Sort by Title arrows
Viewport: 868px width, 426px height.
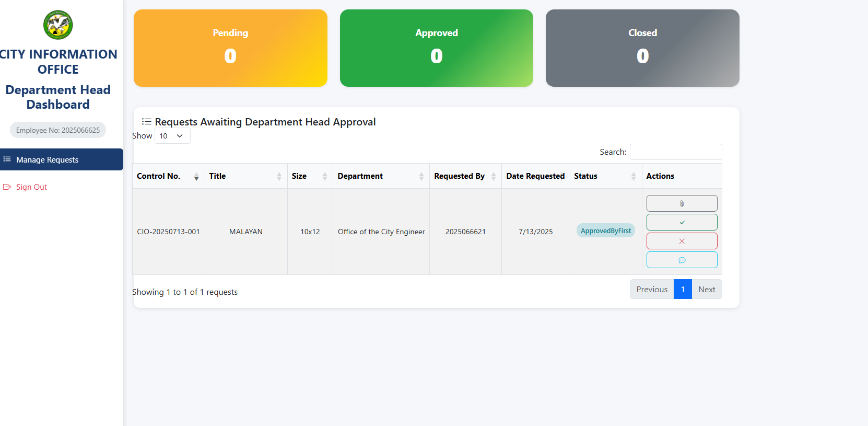(x=279, y=177)
